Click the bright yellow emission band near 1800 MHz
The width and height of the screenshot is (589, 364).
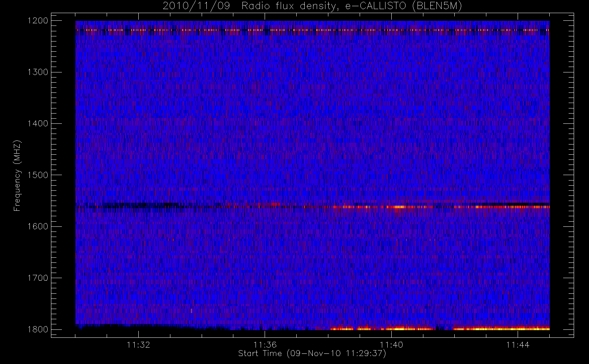click(440, 328)
